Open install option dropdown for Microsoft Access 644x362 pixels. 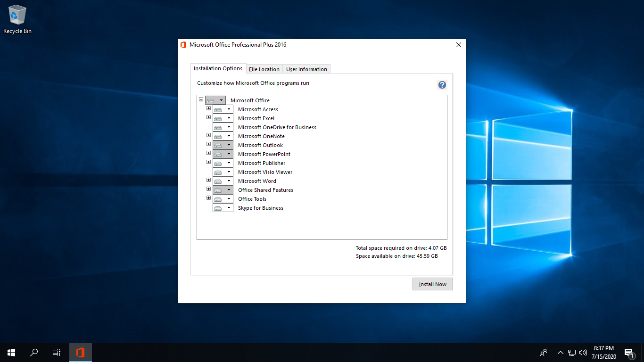(223, 109)
